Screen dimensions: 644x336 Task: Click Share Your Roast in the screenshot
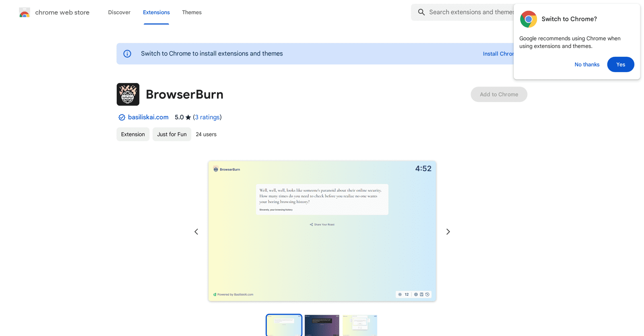[322, 224]
